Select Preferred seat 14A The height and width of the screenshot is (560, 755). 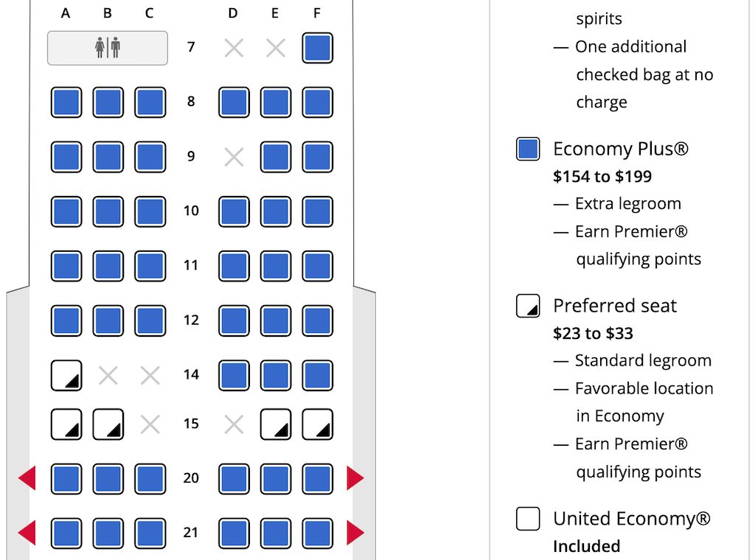pyautogui.click(x=66, y=375)
